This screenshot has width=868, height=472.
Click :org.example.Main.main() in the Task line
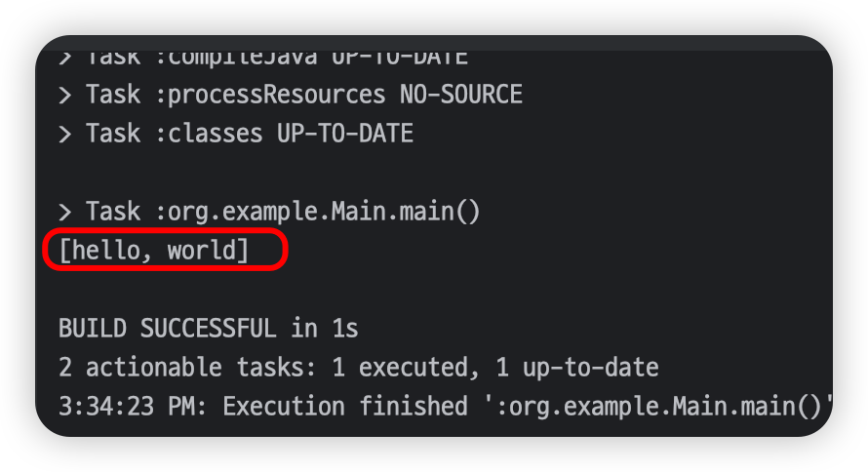[324, 211]
